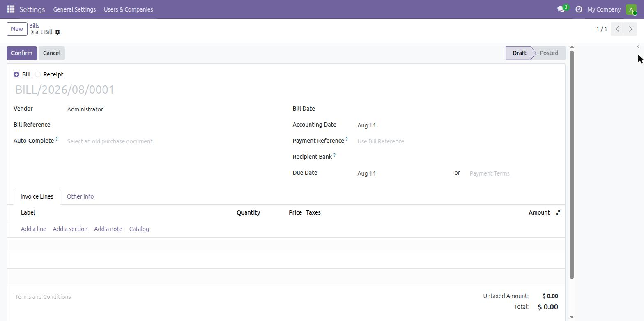
Task: Open the Users & Companies menu
Action: [x=129, y=9]
